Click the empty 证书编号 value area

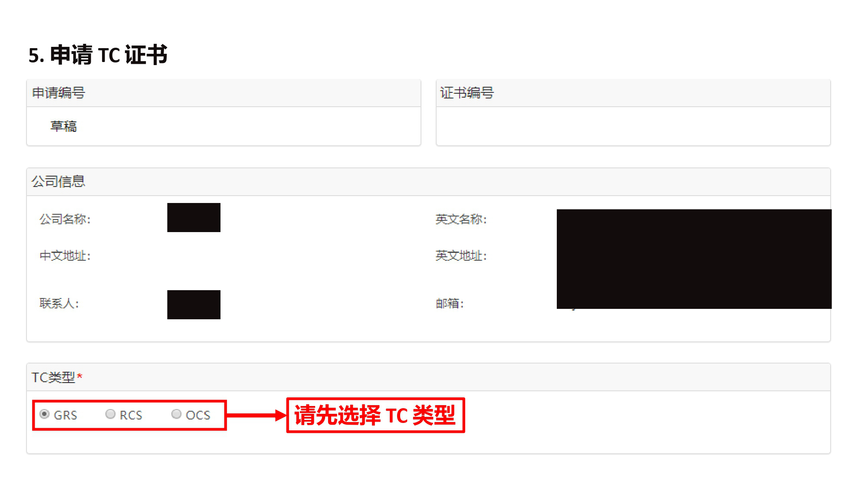pos(633,126)
